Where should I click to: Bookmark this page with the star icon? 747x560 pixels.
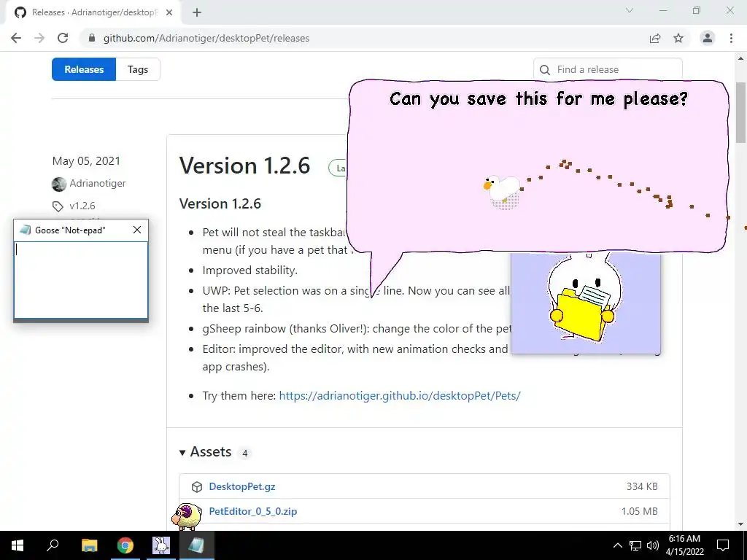coord(678,38)
